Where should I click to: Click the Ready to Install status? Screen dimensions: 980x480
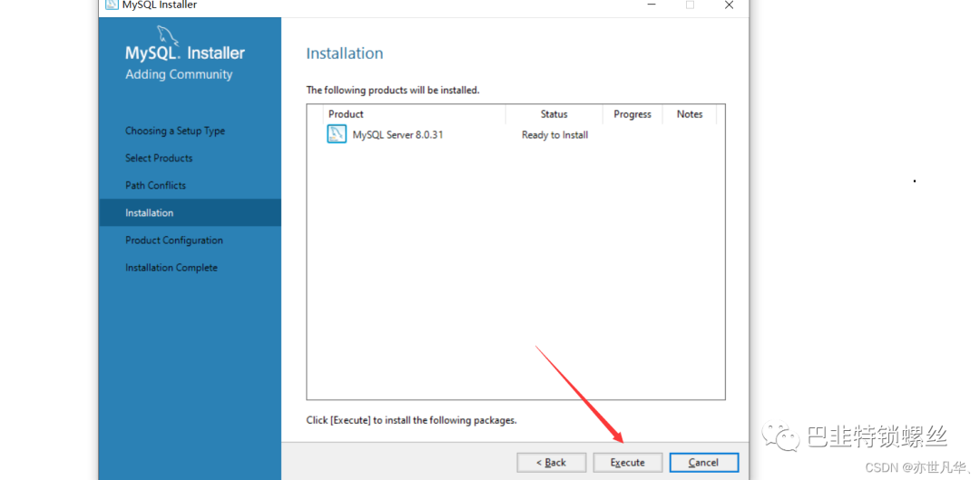pos(555,135)
